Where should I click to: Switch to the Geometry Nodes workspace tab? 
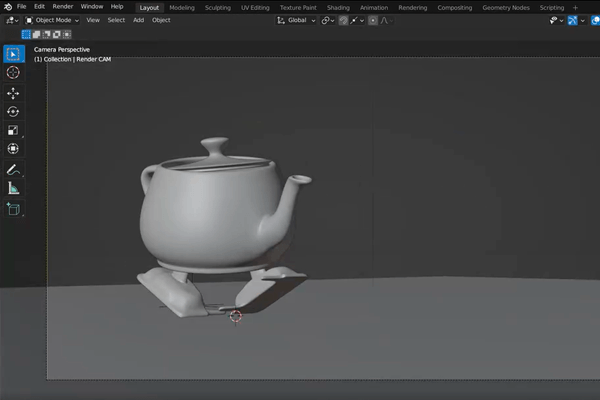coord(506,8)
